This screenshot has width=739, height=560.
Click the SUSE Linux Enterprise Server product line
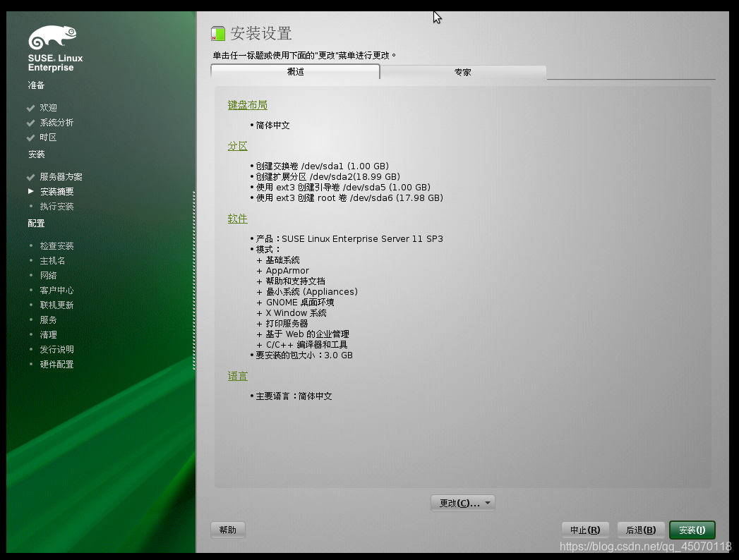349,239
